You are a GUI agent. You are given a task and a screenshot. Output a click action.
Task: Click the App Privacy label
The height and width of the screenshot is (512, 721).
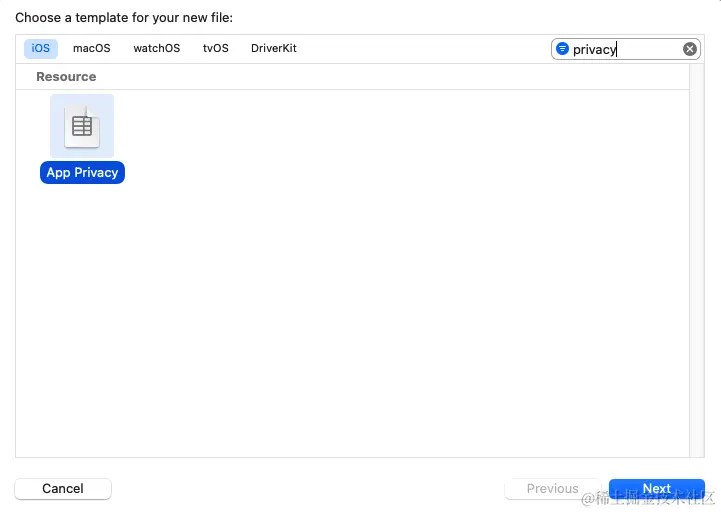coord(82,173)
